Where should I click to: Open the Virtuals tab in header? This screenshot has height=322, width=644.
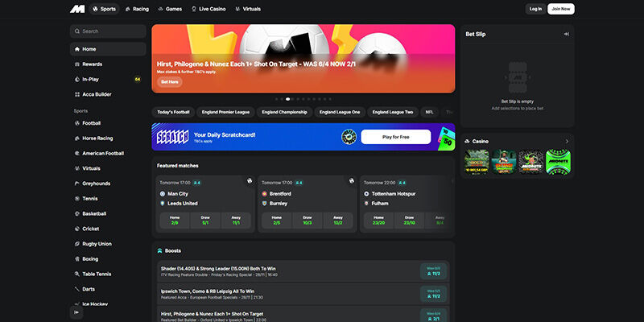click(248, 9)
